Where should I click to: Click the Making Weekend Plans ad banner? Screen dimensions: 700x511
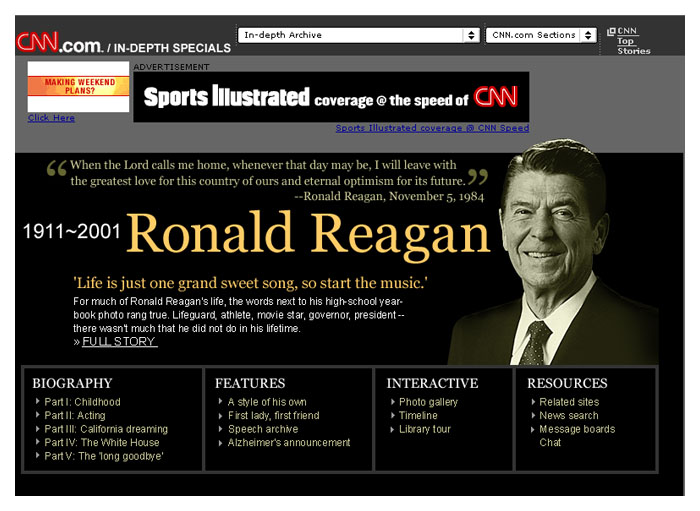click(79, 87)
